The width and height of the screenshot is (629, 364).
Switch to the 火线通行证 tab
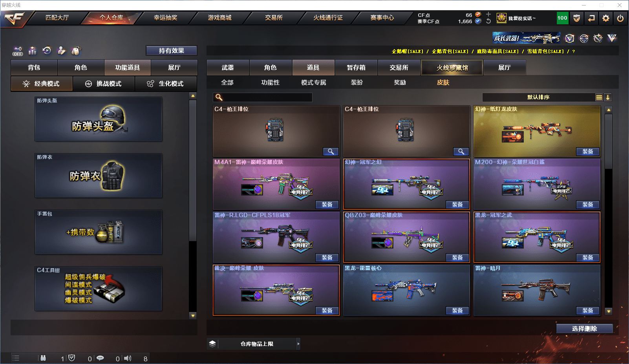pos(328,18)
